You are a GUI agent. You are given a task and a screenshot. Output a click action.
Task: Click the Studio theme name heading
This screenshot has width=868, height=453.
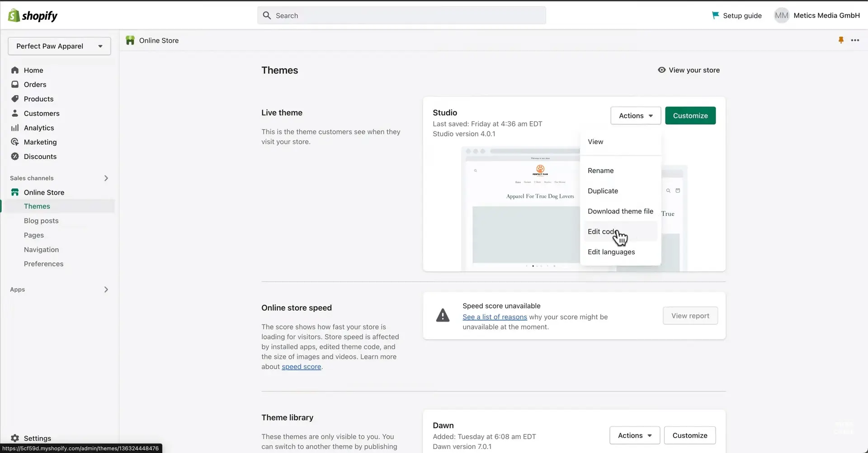tap(445, 112)
